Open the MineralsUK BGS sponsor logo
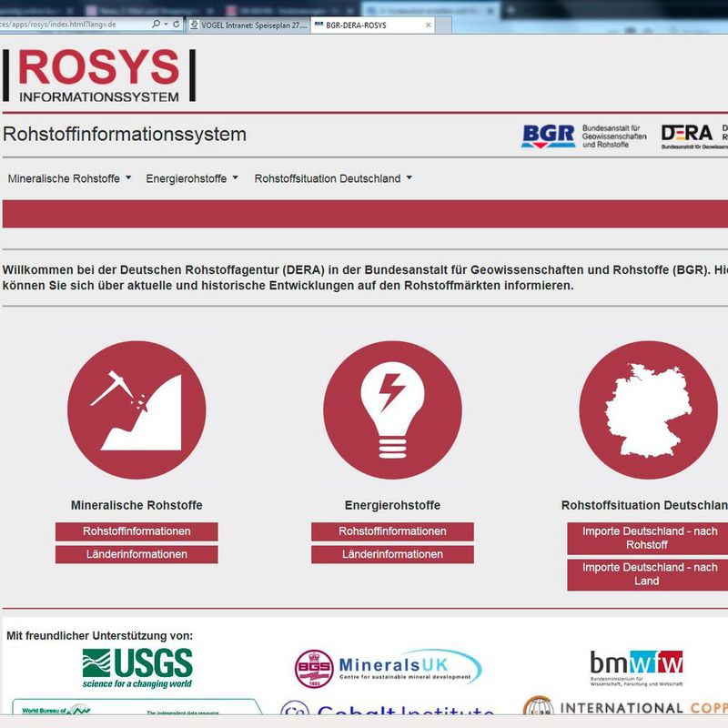 389,668
